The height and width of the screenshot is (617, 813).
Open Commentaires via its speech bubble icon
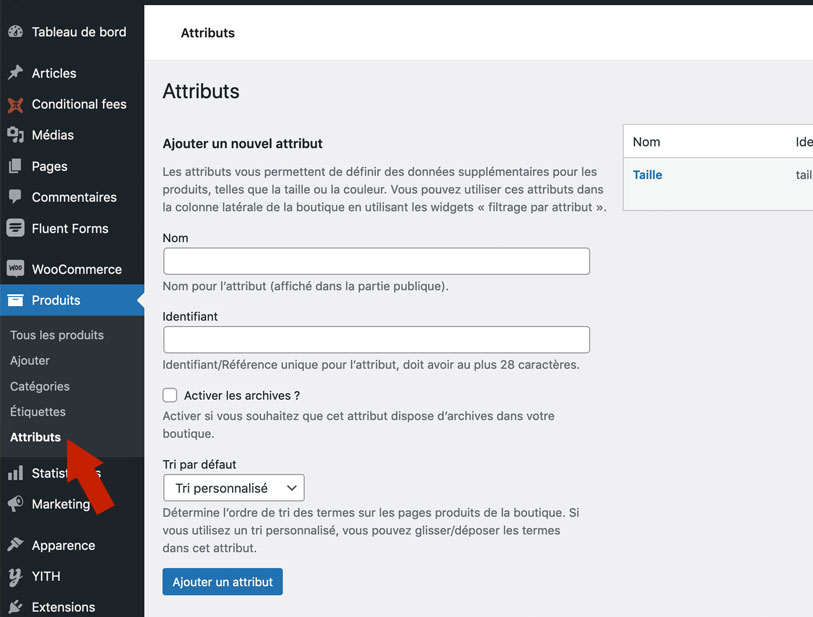[16, 196]
